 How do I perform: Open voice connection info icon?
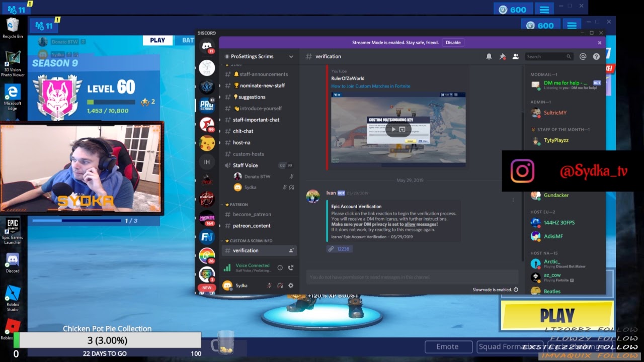[x=280, y=268]
